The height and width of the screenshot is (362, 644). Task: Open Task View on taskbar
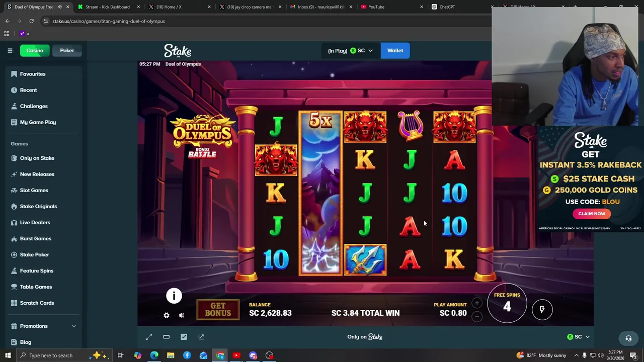121,355
